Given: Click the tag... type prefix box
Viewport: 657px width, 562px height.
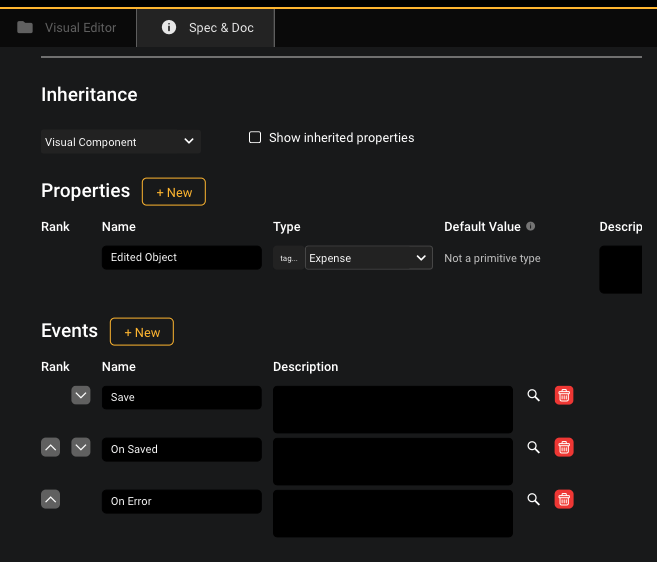Looking at the screenshot, I should click(x=289, y=258).
